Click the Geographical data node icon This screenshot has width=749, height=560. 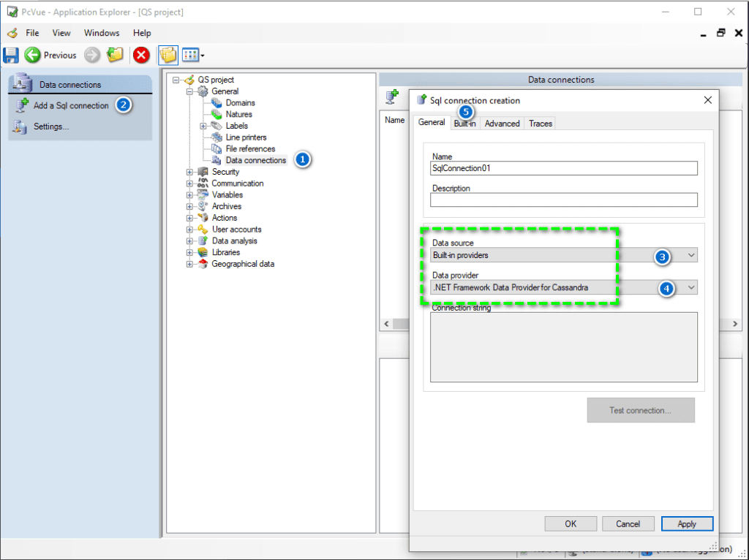coord(203,264)
